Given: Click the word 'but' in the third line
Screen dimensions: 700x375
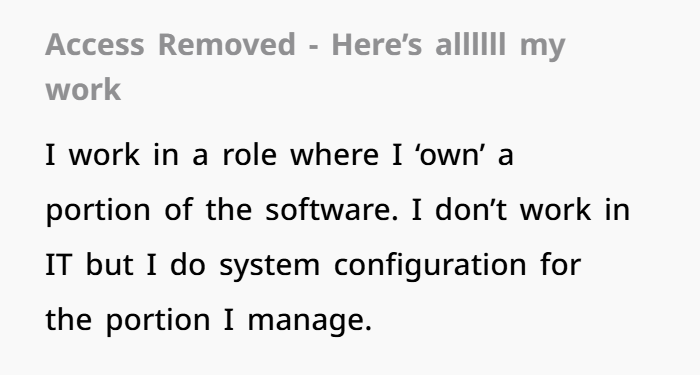Looking at the screenshot, I should pos(109,264).
